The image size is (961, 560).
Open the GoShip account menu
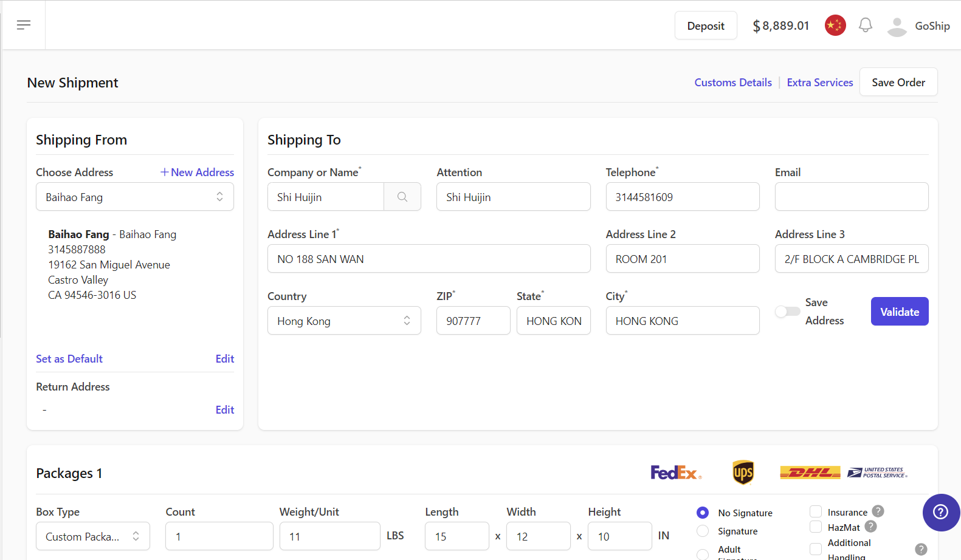[932, 26]
